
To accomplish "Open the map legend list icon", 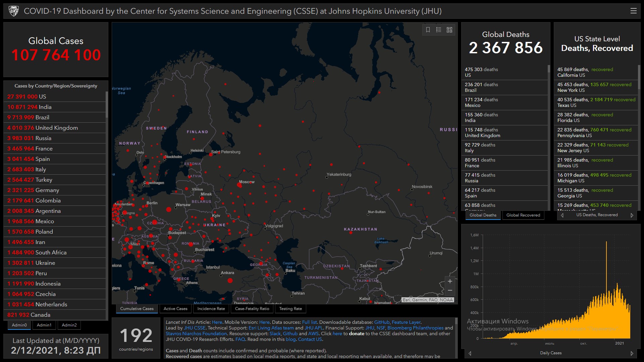I will click(x=439, y=30).
